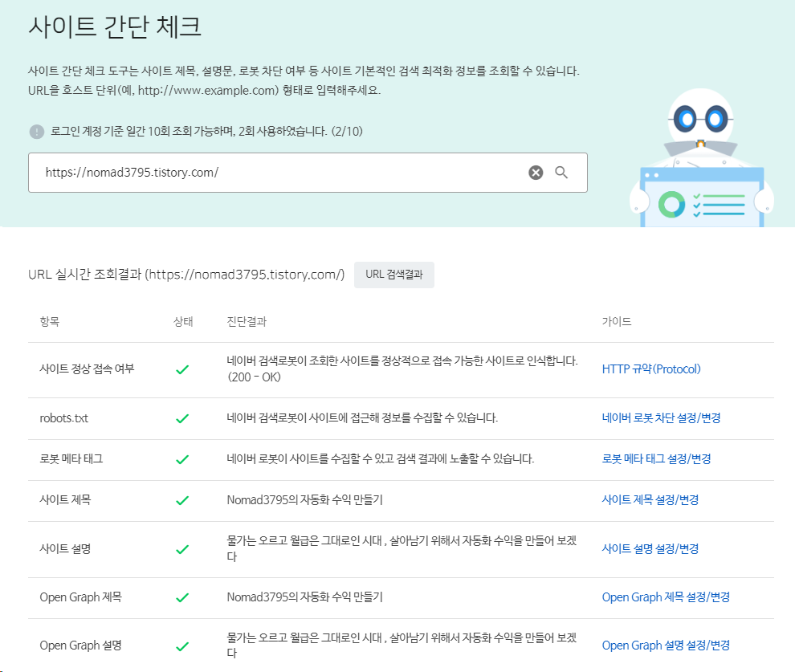The height and width of the screenshot is (672, 795).
Task: Open the 사이트 제목 설정/변경 link
Action: click(x=650, y=500)
